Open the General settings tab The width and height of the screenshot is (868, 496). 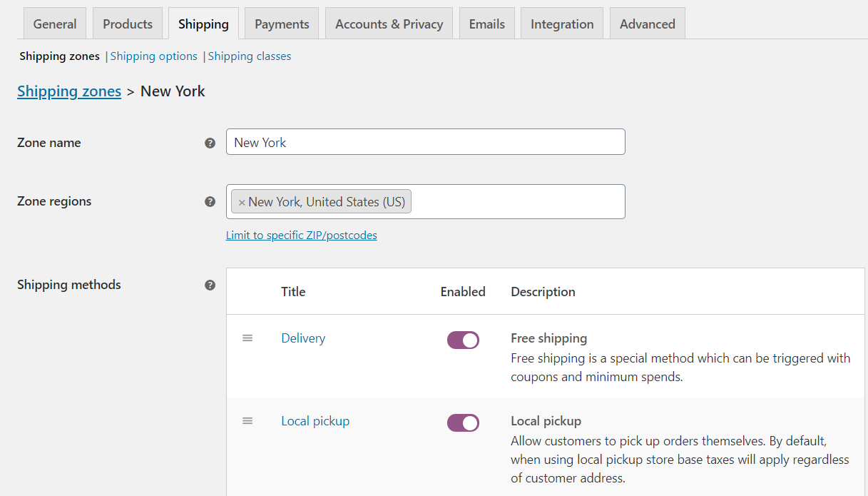pos(54,23)
